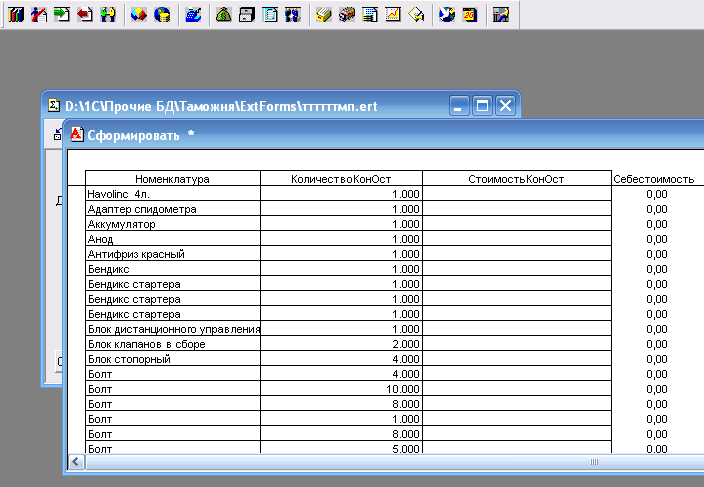The width and height of the screenshot is (704, 487).
Task: Click the green arrow document icon
Action: pos(62,15)
